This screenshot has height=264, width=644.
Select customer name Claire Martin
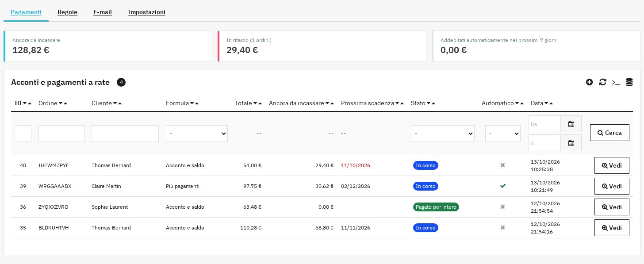tap(106, 186)
